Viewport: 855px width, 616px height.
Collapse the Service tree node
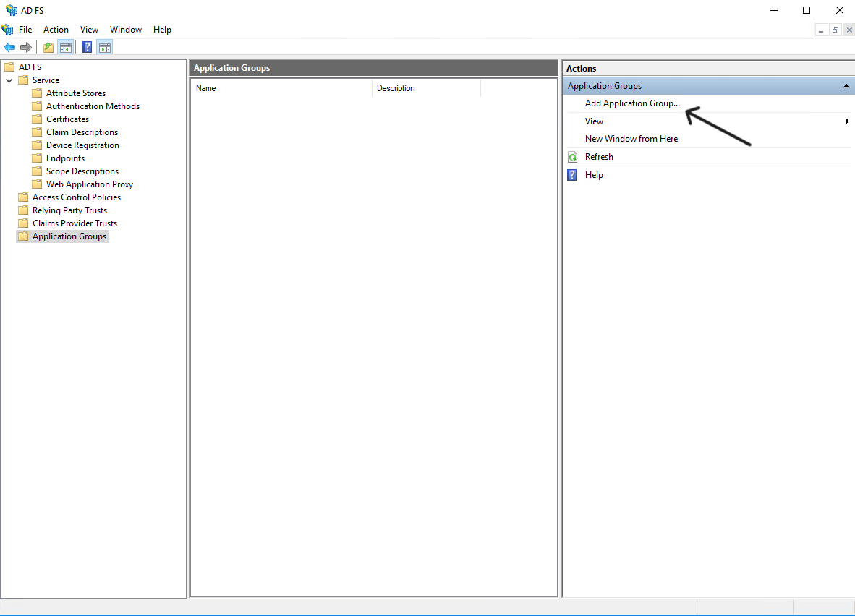point(9,80)
